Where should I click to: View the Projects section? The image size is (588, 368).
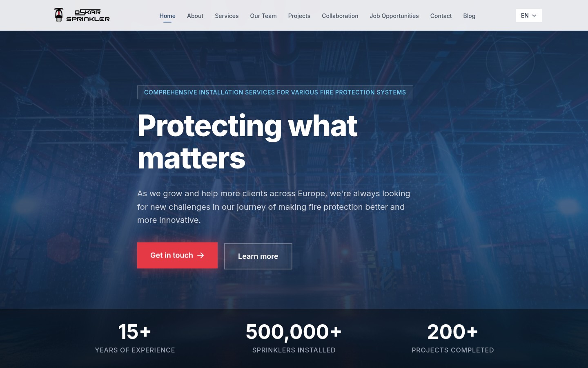tap(299, 16)
